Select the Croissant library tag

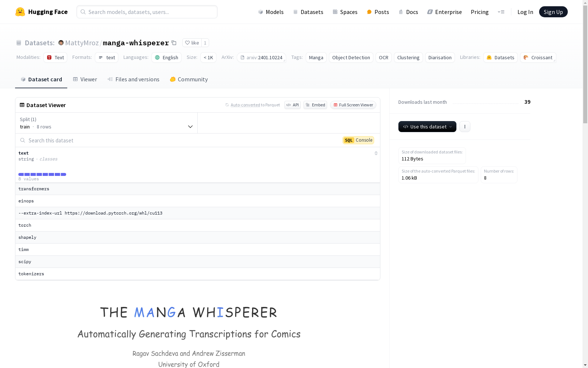click(x=538, y=57)
